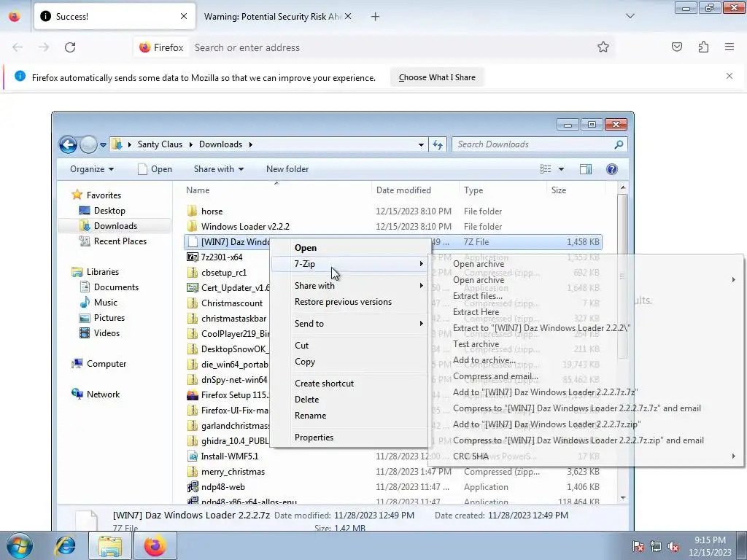This screenshot has height=560, width=747.
Task: Select Add to archive... option
Action: pos(484,360)
